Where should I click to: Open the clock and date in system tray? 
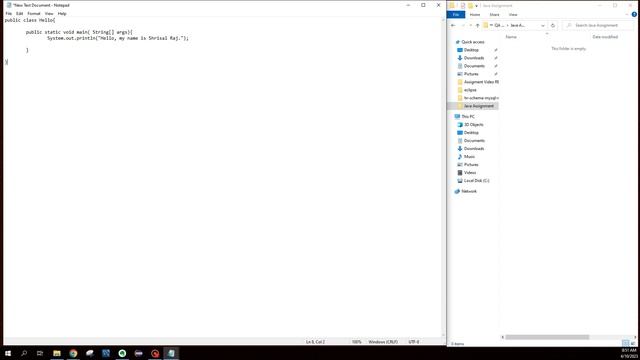point(629,353)
